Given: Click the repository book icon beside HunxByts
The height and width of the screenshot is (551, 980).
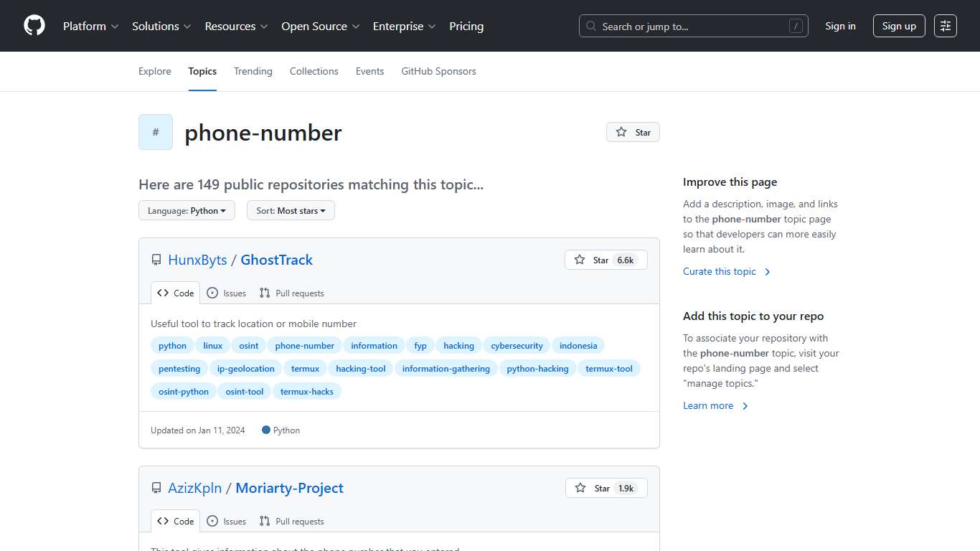Looking at the screenshot, I should [x=156, y=260].
